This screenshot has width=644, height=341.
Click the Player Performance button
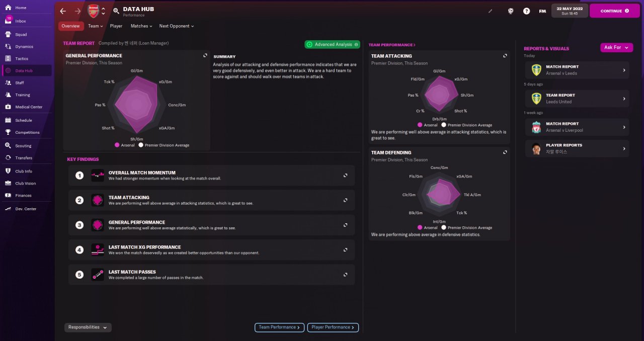click(333, 327)
